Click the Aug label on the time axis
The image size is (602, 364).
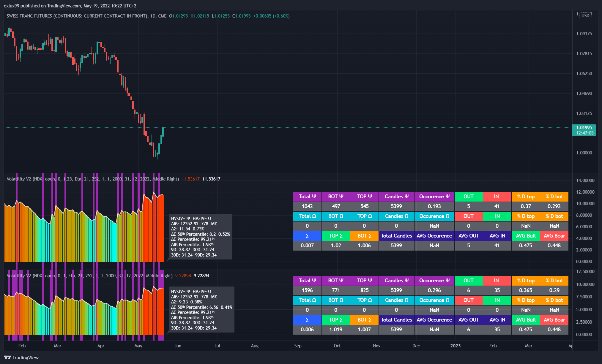coord(255,346)
